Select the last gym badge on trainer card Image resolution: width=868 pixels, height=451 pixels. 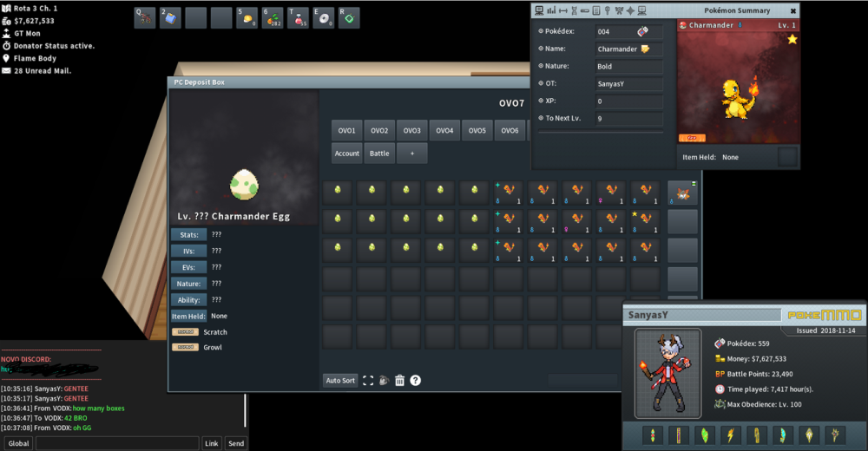click(835, 435)
